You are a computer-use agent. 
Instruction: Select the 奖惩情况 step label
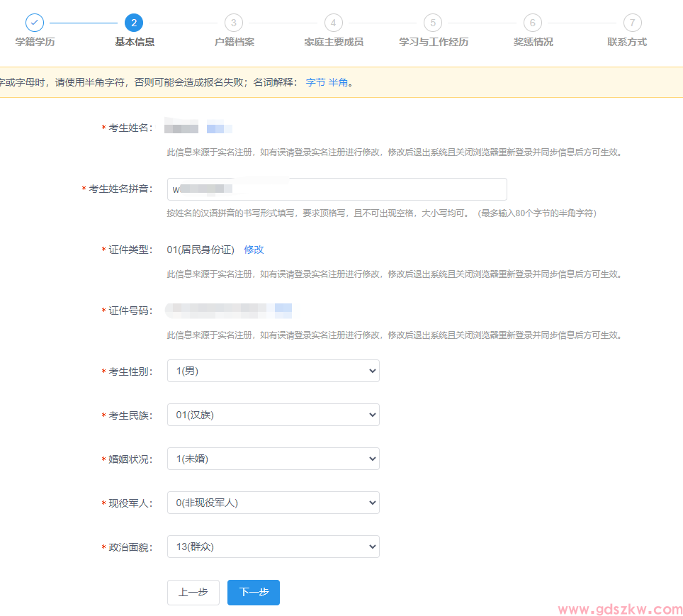(x=534, y=42)
